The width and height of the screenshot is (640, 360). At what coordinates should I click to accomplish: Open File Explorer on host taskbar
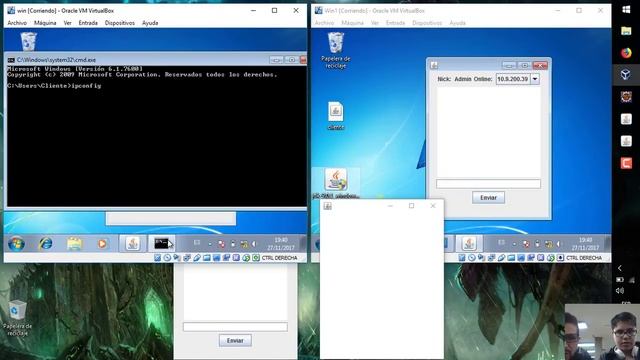point(626,31)
